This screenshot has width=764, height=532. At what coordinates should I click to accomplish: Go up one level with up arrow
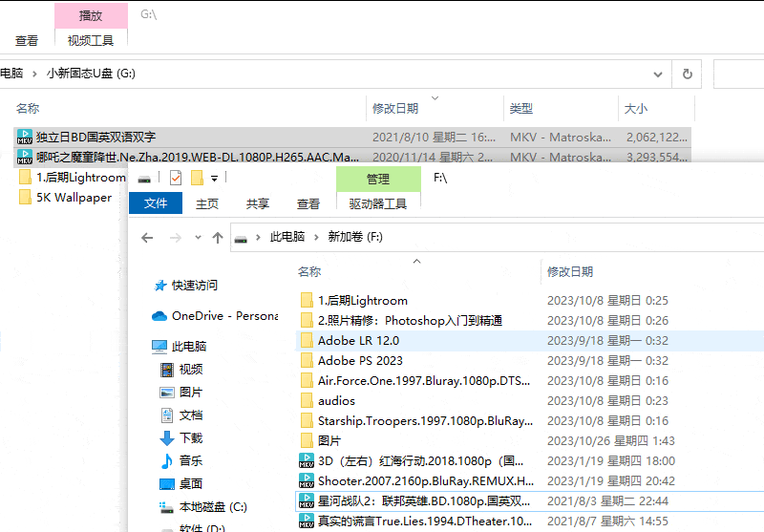click(x=218, y=238)
